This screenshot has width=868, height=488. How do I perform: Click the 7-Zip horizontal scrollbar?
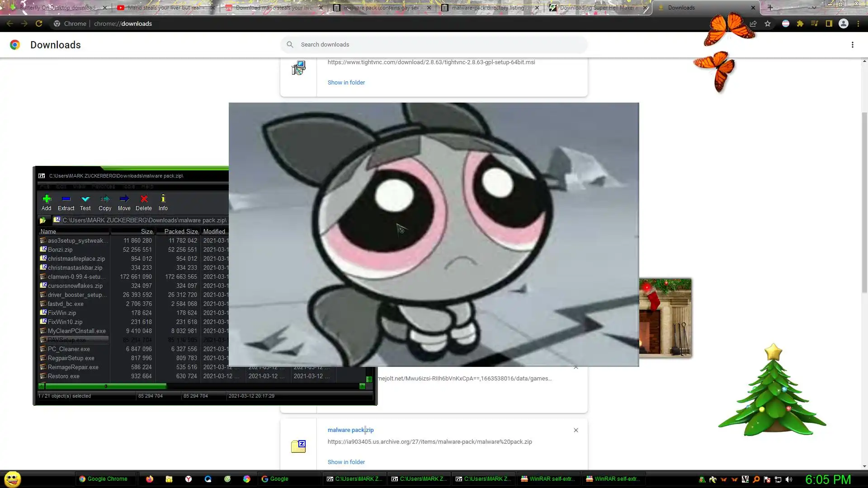(x=106, y=386)
